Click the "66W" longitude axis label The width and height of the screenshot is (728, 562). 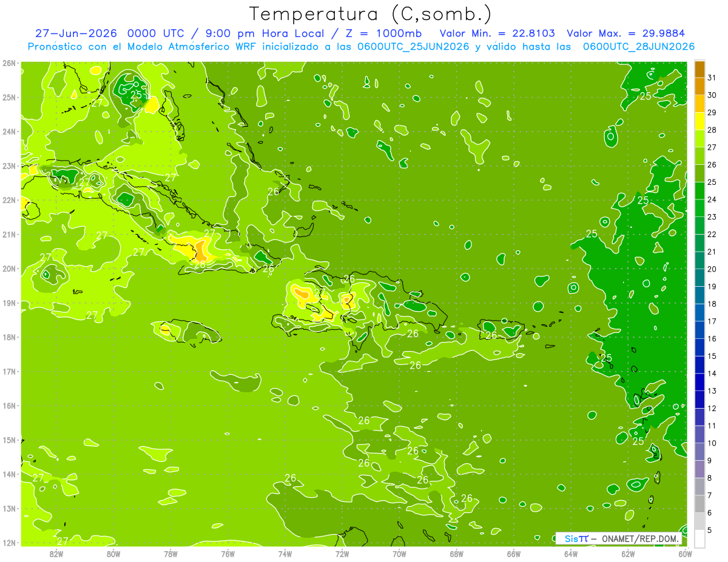click(x=514, y=554)
